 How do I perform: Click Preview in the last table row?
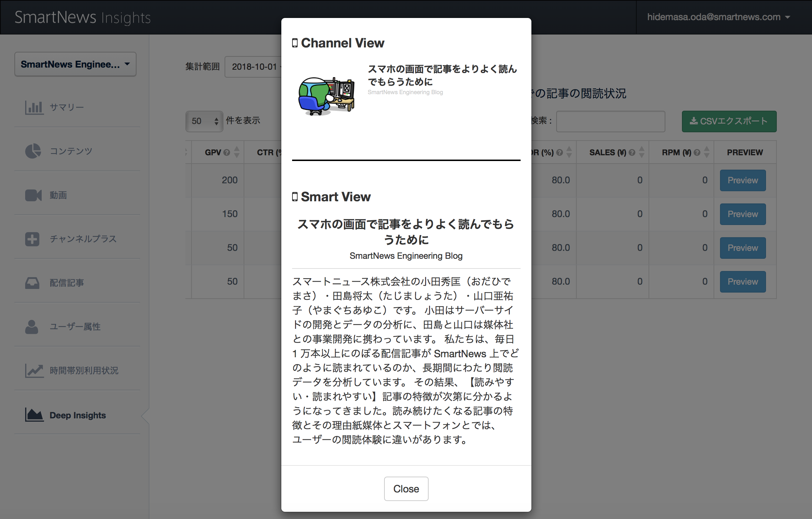(743, 282)
